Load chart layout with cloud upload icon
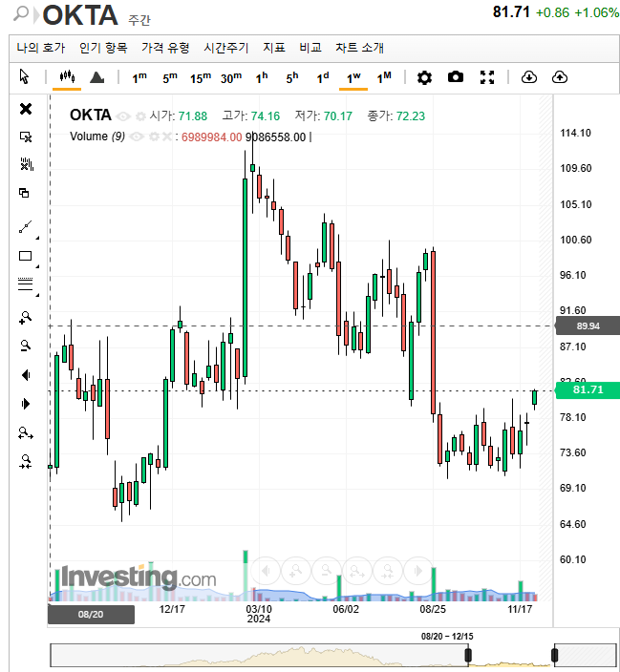Screen dimensions: 620x672 click(560, 77)
